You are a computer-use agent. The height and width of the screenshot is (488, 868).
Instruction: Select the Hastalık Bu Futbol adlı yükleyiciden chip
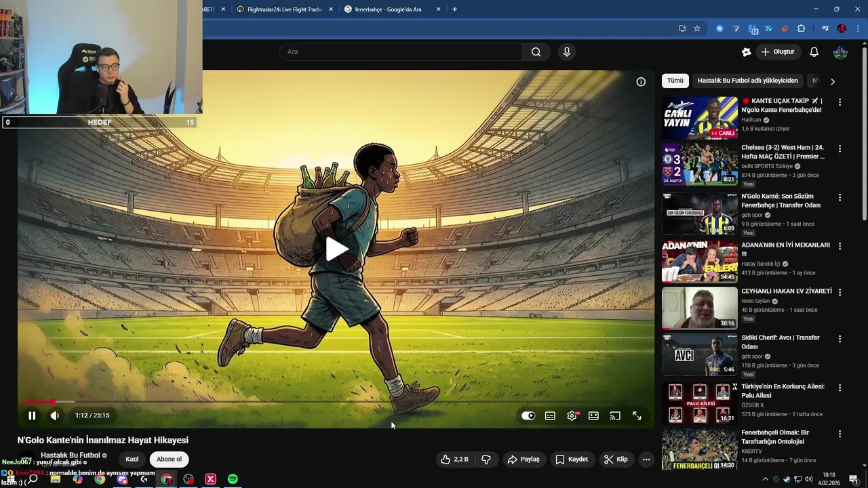click(748, 81)
